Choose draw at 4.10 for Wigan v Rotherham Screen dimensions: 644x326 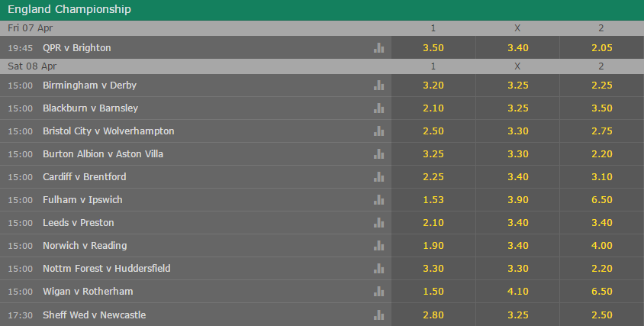[x=517, y=292]
